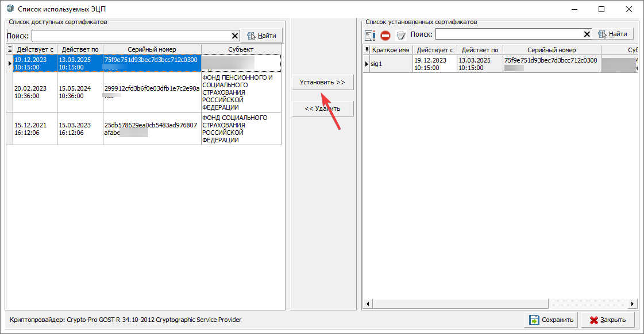
Task: Clear the installed certificates search field
Action: (587, 34)
